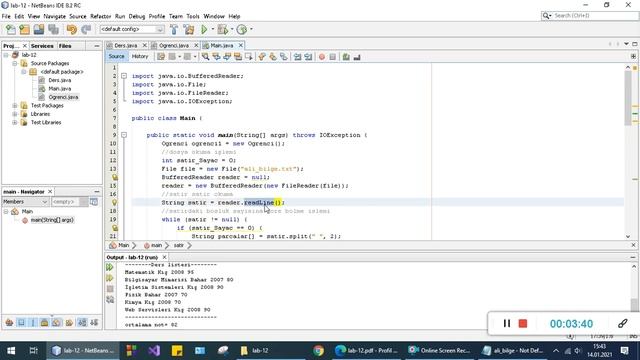This screenshot has width=640, height=360.
Task: Open the Run Project dropdown arrow
Action: 212,29
